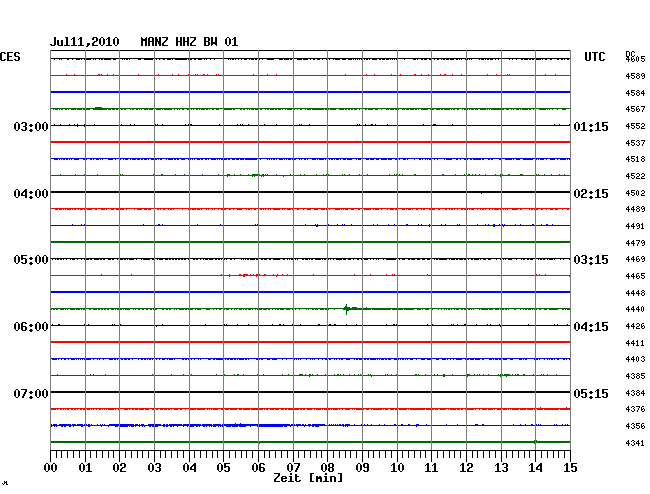Viewport: 650px width, 494px height.
Task: Click the plot title date Jul11,2010
Action: click(x=84, y=42)
